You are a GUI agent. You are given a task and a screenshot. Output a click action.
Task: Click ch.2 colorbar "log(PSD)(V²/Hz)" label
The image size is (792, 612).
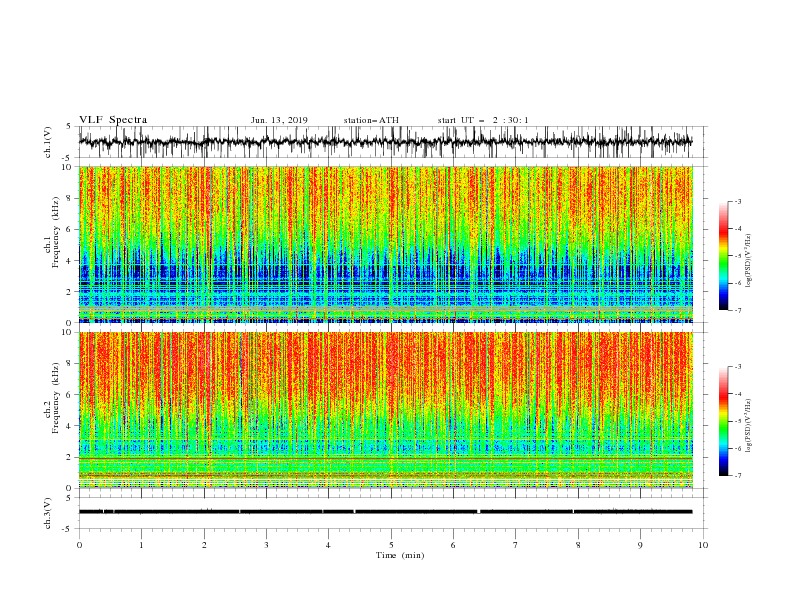749,426
